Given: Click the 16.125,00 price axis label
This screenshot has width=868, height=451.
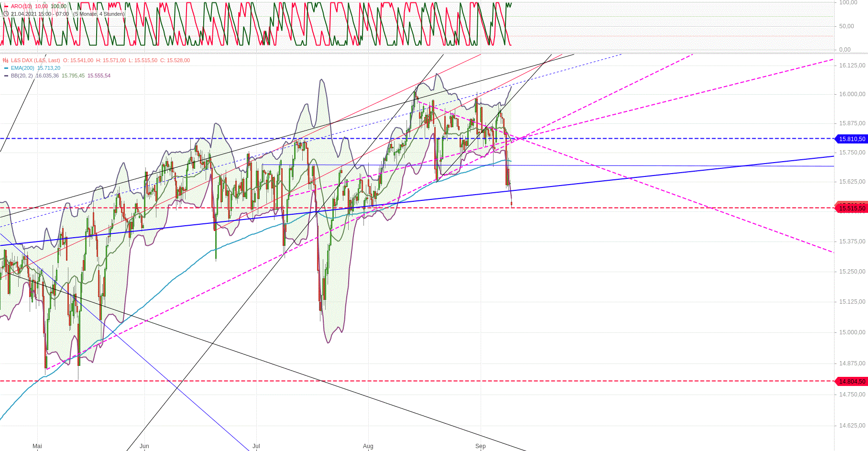Looking at the screenshot, I should (x=852, y=66).
